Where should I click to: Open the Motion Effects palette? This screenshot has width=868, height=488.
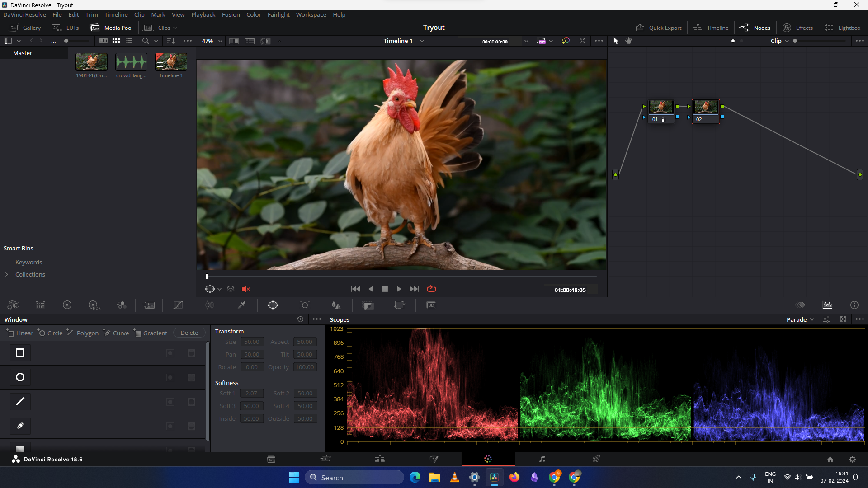pos(149,305)
